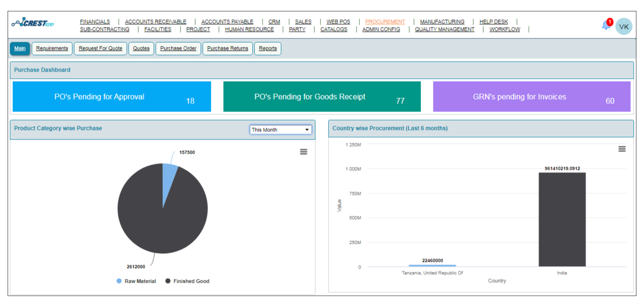Go to the HUMAN RESOURCE link
644x306 pixels.
point(249,29)
